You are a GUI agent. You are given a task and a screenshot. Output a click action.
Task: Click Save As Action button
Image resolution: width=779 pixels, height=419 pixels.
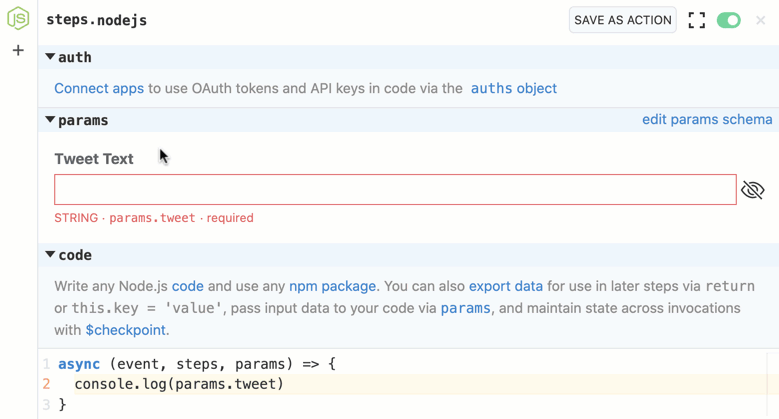[622, 20]
